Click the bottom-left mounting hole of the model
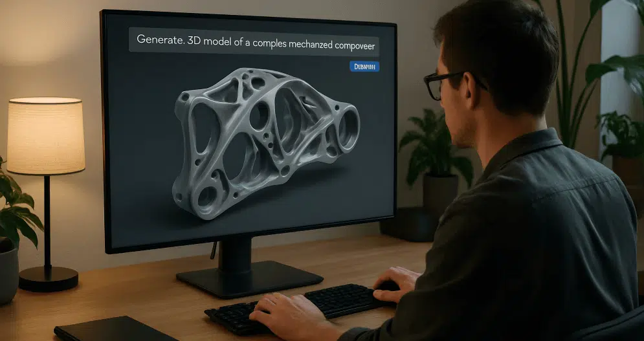Screen dimensions: 644x341 (207, 195)
